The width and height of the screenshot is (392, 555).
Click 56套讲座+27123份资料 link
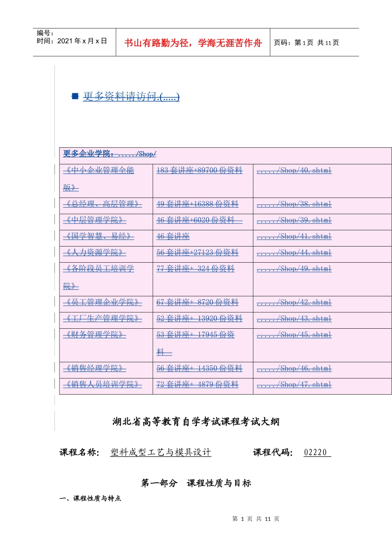pyautogui.click(x=198, y=252)
